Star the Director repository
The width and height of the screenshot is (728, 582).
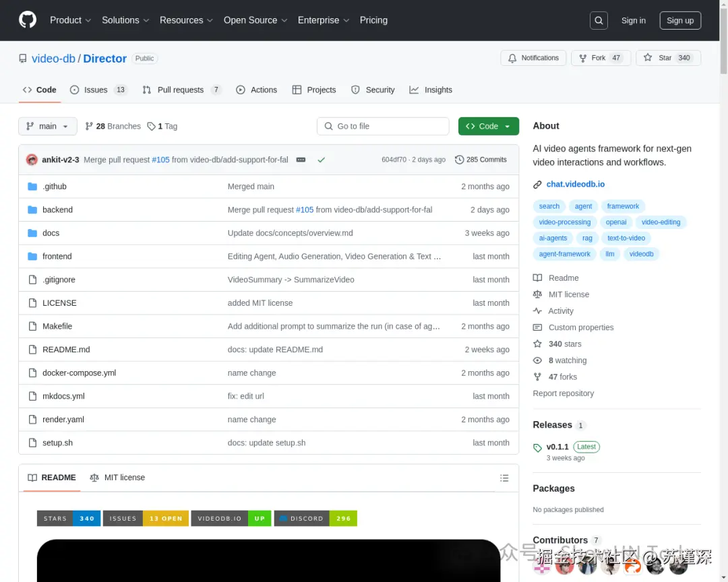pos(667,58)
